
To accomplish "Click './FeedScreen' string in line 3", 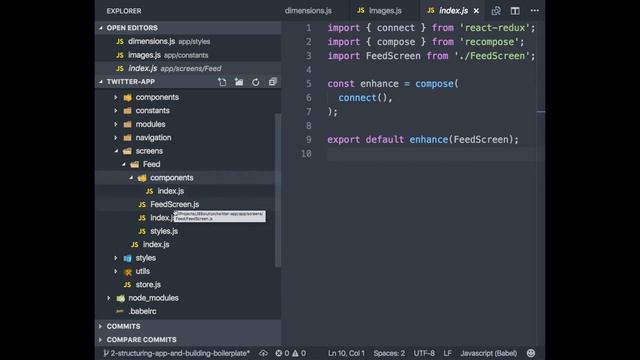I will (492, 56).
